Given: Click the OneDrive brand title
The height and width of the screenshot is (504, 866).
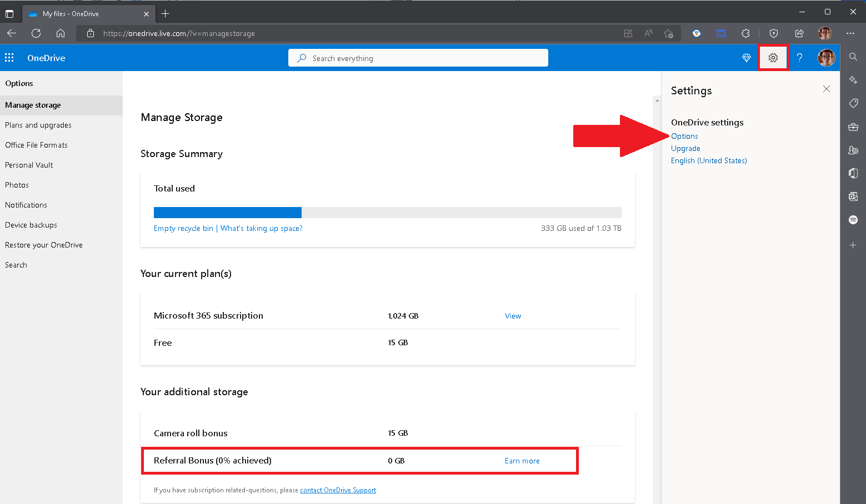Looking at the screenshot, I should [x=46, y=58].
